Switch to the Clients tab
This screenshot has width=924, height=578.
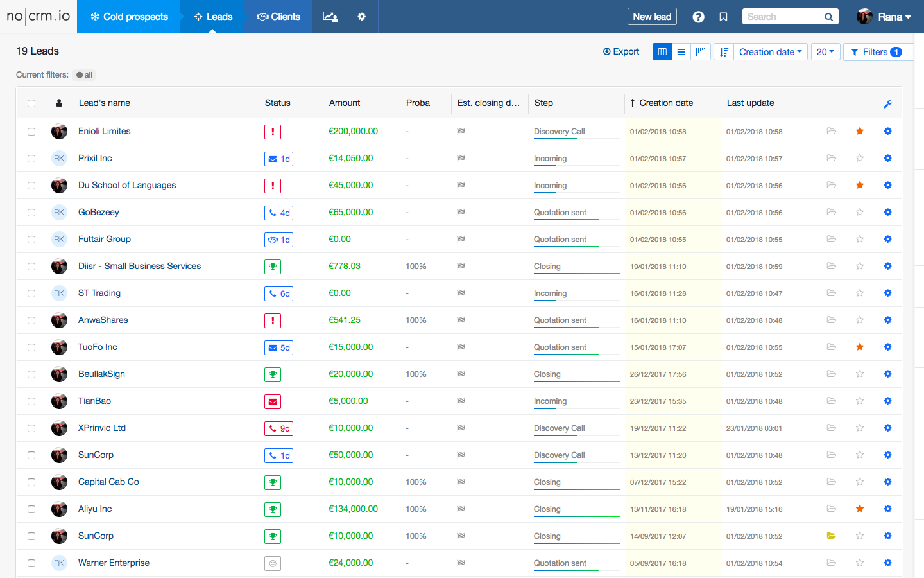(278, 17)
